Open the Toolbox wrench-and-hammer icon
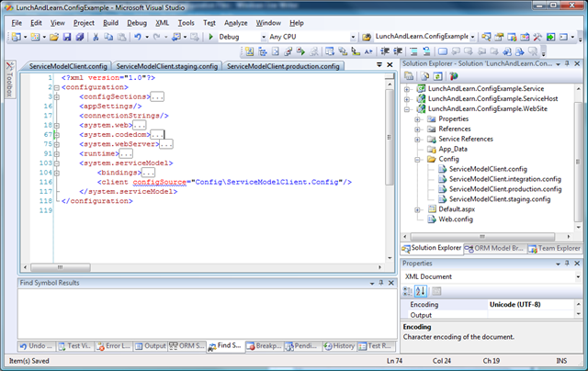 pos(537,37)
